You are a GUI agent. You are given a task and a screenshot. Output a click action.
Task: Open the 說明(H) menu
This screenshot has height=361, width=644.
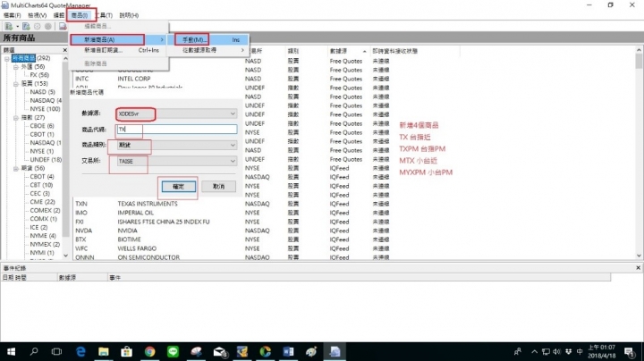(129, 15)
